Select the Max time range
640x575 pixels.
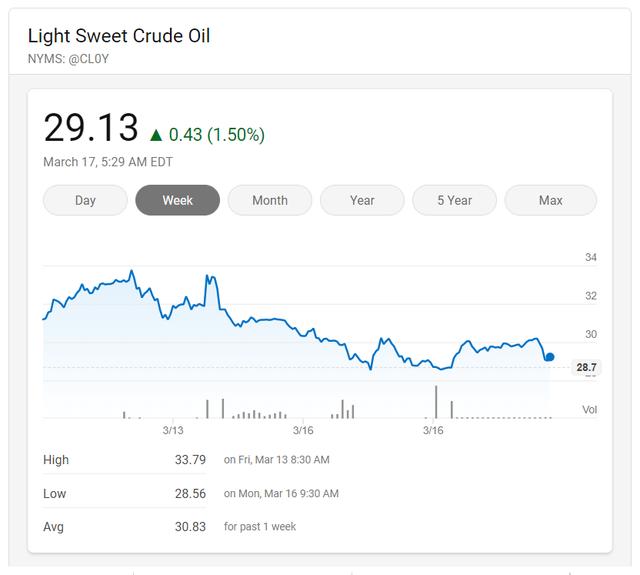[550, 200]
